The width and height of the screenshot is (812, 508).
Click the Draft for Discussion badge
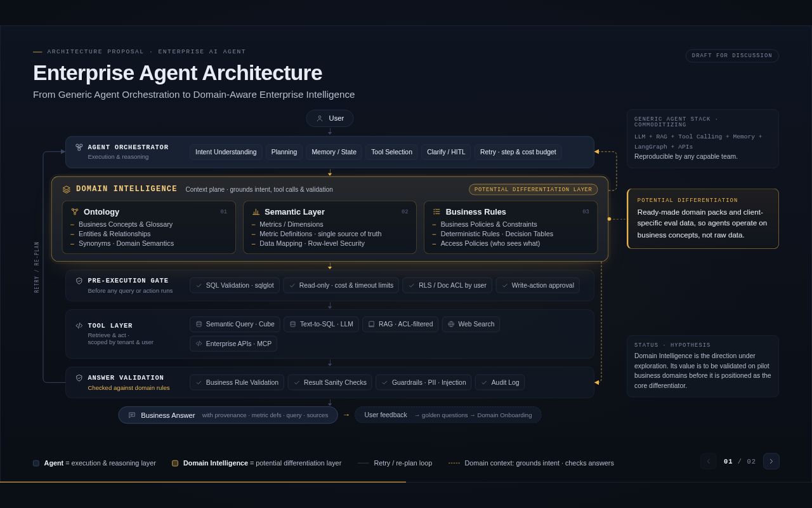coord(732,56)
